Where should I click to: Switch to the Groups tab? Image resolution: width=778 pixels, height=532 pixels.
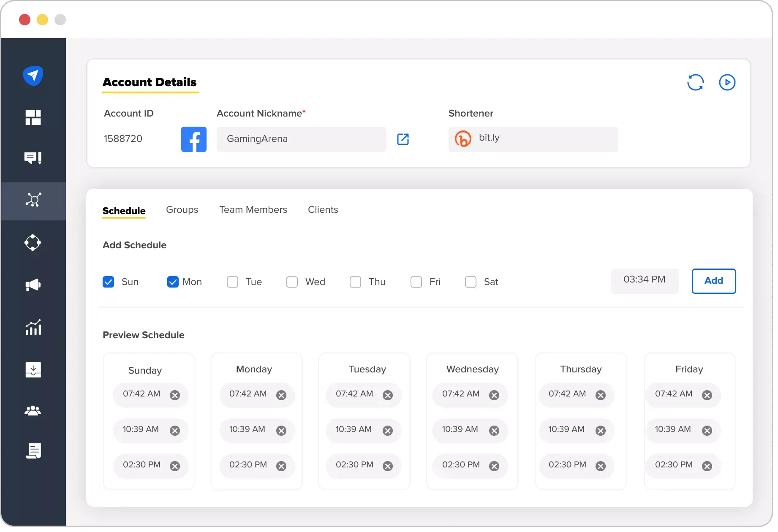(x=182, y=210)
